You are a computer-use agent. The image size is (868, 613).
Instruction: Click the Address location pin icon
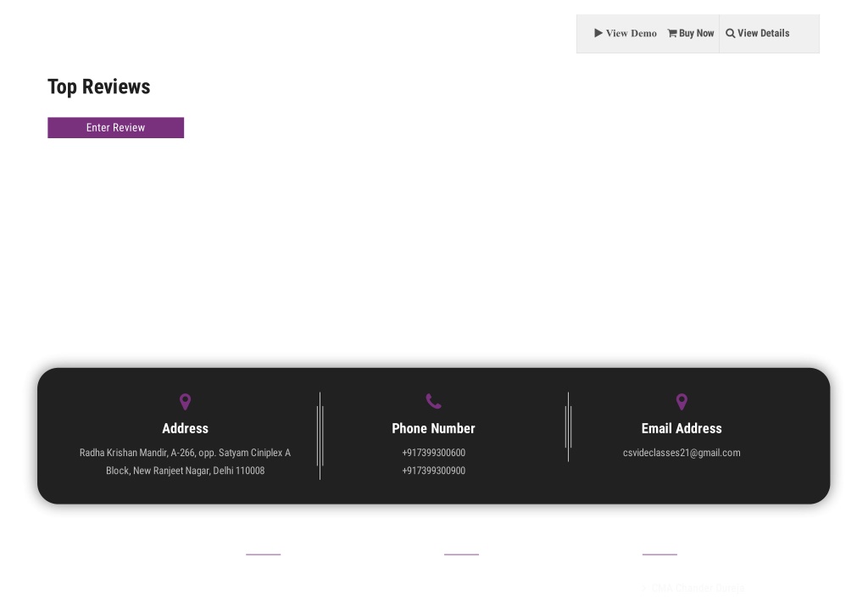pos(186,402)
